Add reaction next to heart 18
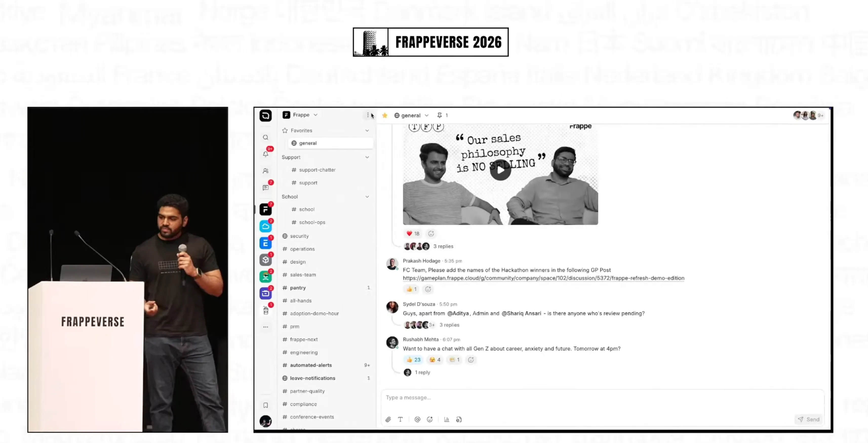 point(431,233)
